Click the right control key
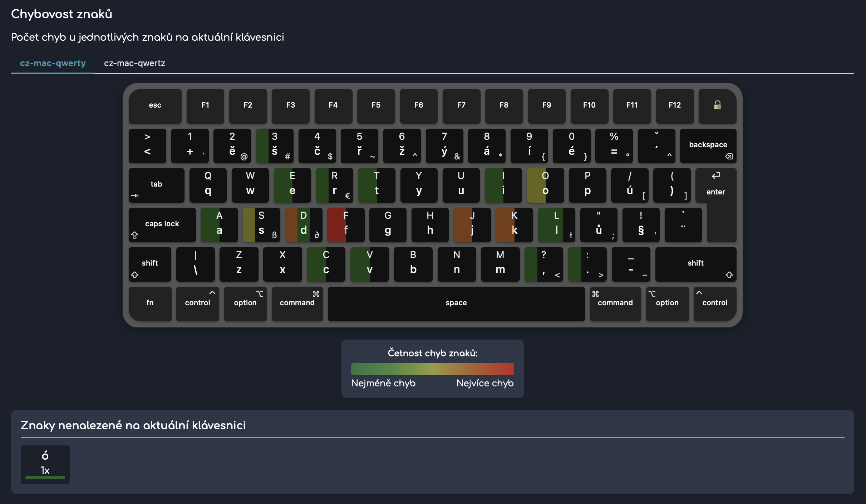This screenshot has height=504, width=866. [714, 303]
